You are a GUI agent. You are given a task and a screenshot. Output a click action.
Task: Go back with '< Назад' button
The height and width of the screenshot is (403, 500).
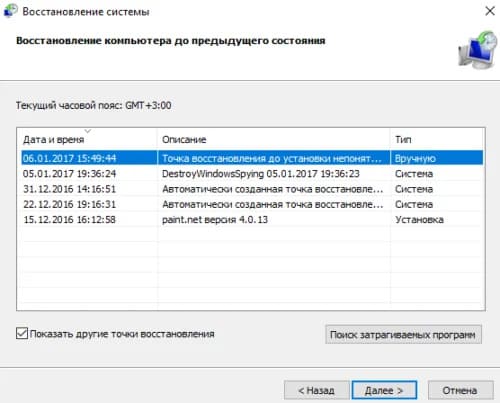316,390
